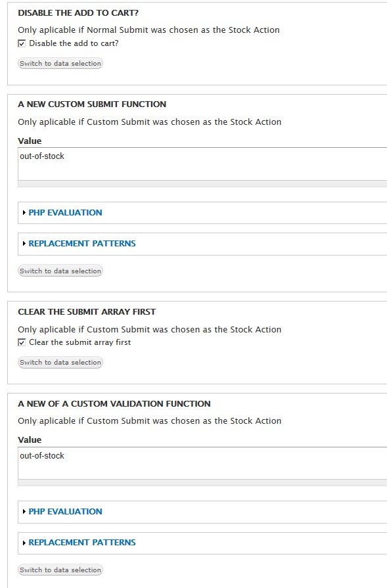
Task: Click 'Switch to data selection' in Custom Validation Function section
Action: [x=60, y=570]
